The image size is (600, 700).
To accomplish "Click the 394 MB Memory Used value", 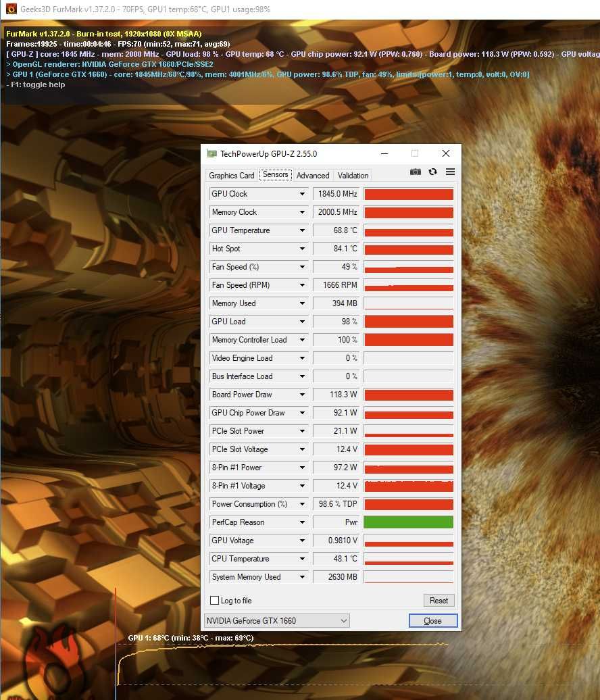I will click(336, 303).
